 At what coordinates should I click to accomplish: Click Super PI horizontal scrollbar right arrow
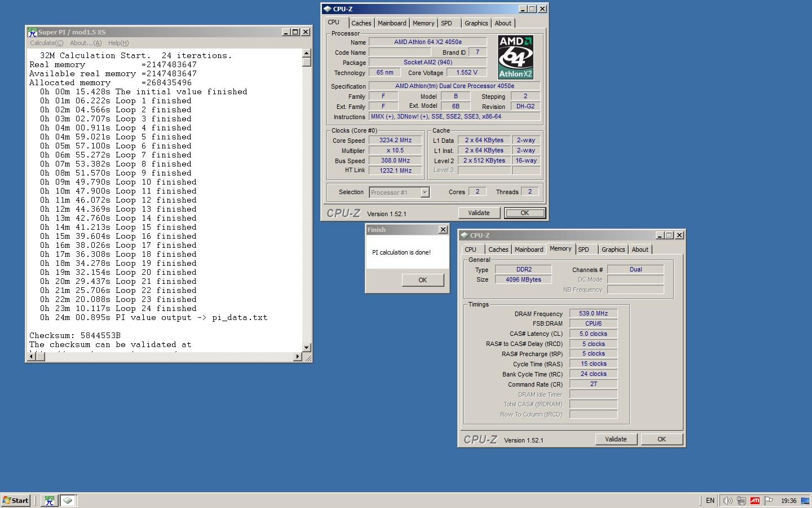pyautogui.click(x=298, y=356)
